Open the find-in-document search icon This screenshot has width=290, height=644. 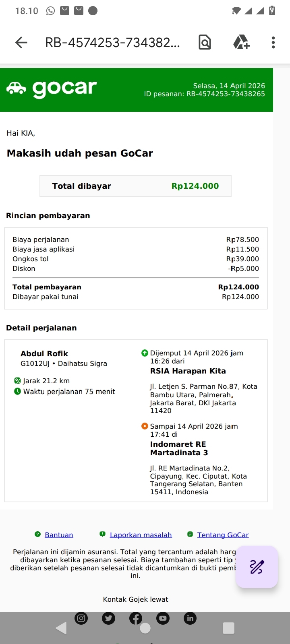[205, 42]
